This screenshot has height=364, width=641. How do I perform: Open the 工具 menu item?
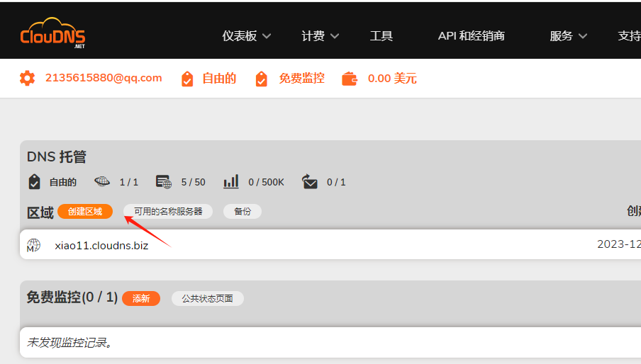click(381, 36)
